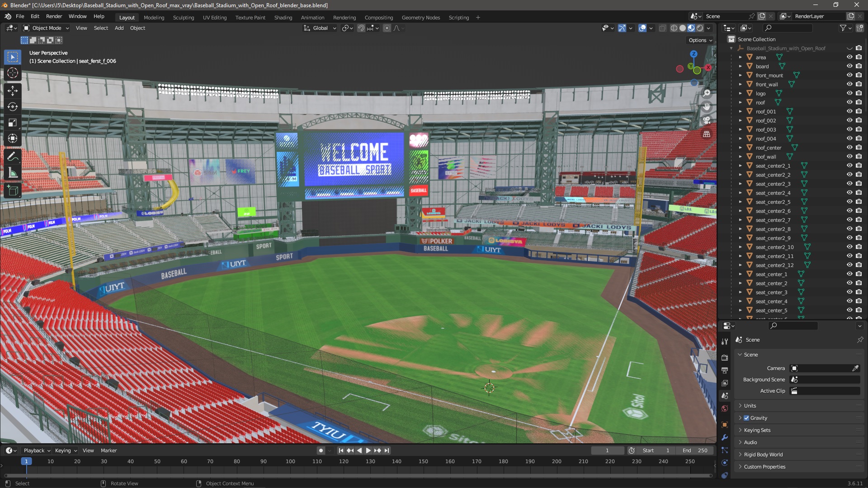Screen dimensions: 868x488
Task: Open the File menu
Action: click(20, 16)
